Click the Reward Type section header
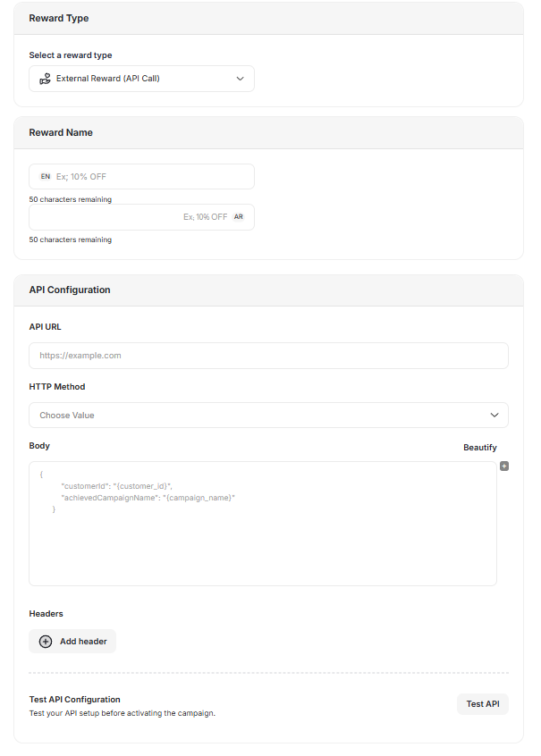Screen dimensions: 541x756 point(59,18)
